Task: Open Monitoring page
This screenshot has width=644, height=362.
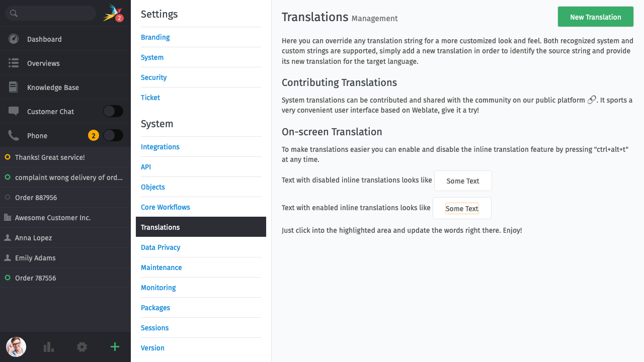Action: point(158,288)
